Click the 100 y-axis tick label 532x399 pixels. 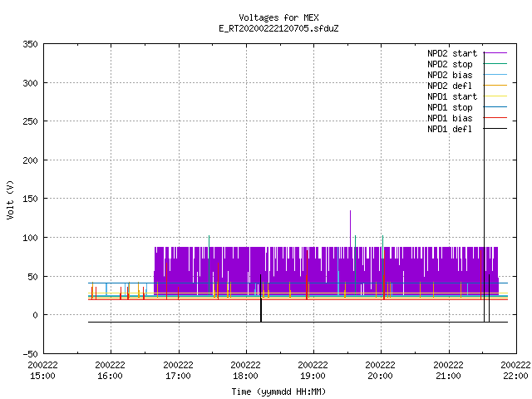[30, 238]
